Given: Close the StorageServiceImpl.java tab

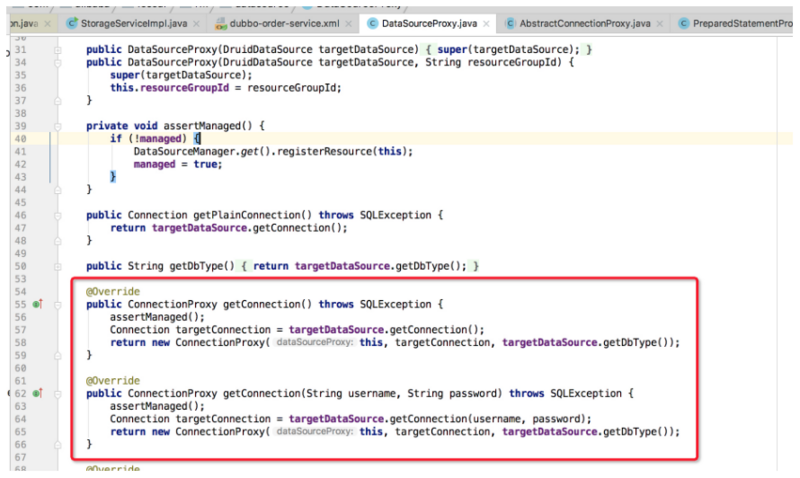Looking at the screenshot, I should (196, 24).
